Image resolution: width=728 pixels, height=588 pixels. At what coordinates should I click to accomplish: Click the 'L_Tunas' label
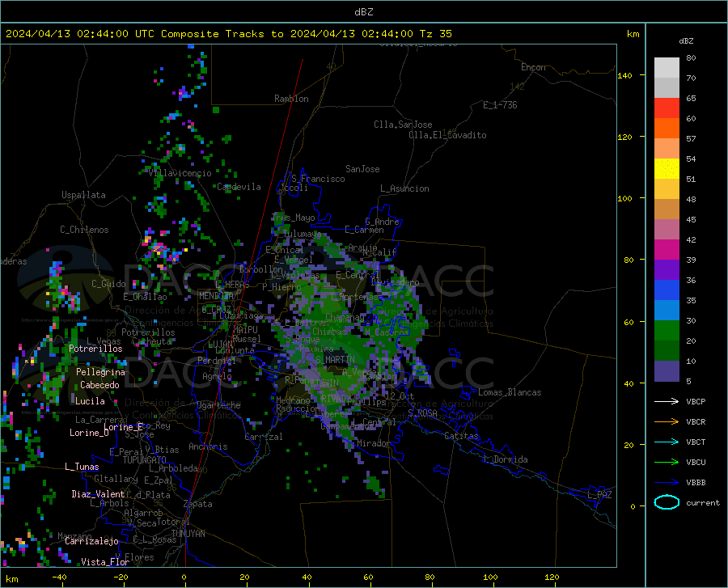click(x=82, y=467)
